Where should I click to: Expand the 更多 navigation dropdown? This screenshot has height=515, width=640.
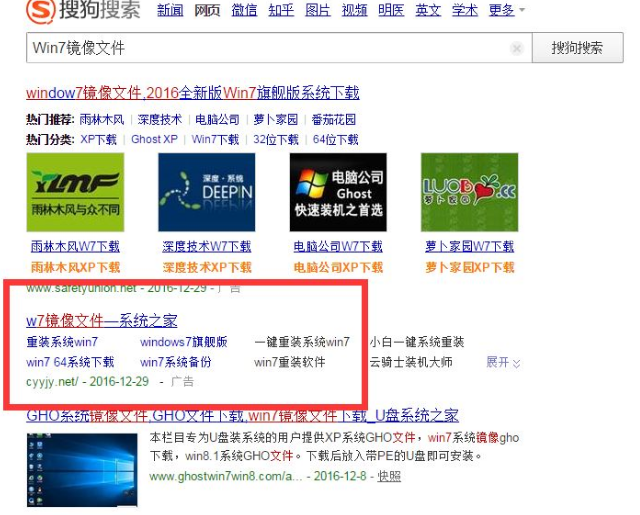point(506,11)
